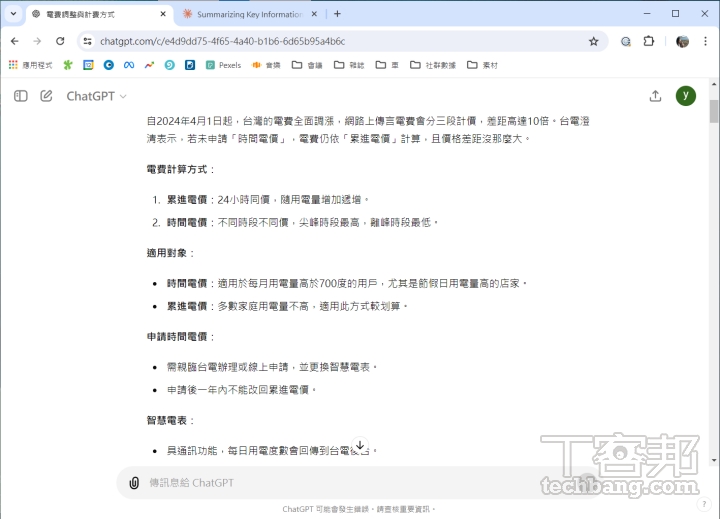Reload the current page

coord(60,41)
